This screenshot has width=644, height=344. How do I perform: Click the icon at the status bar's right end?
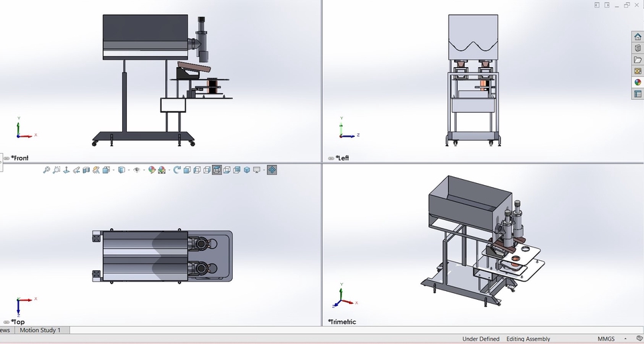(x=639, y=339)
